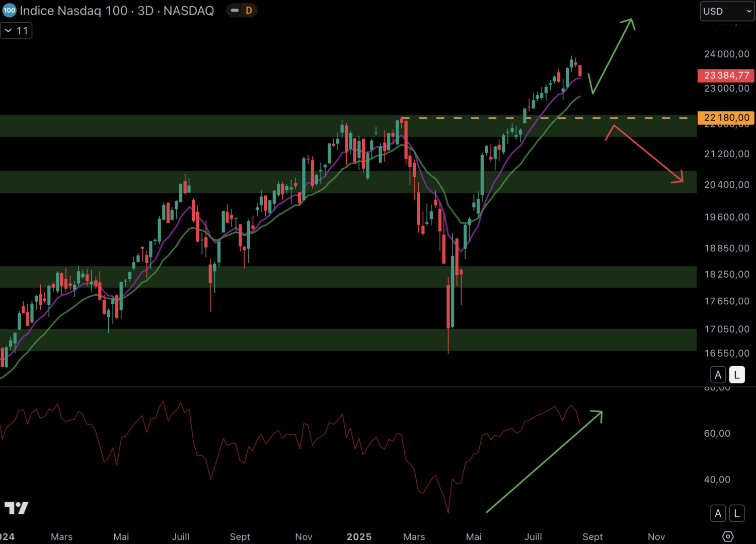Image resolution: width=756 pixels, height=544 pixels.
Task: Open the USD currency dropdown
Action: 727,11
